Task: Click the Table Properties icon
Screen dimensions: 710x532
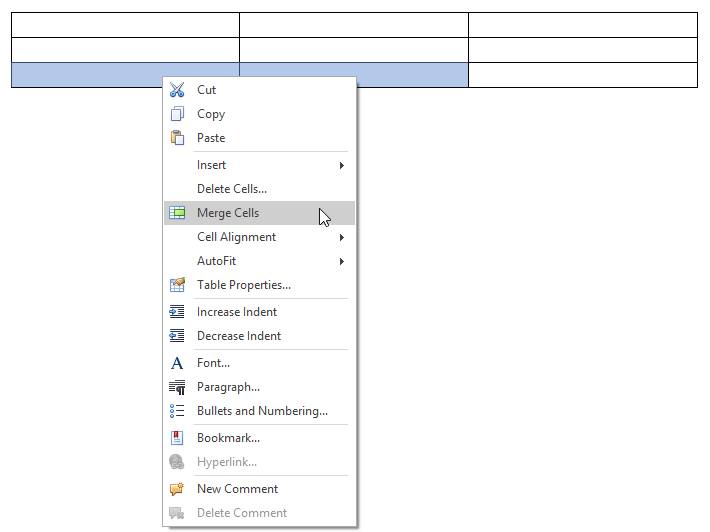Action: click(177, 285)
